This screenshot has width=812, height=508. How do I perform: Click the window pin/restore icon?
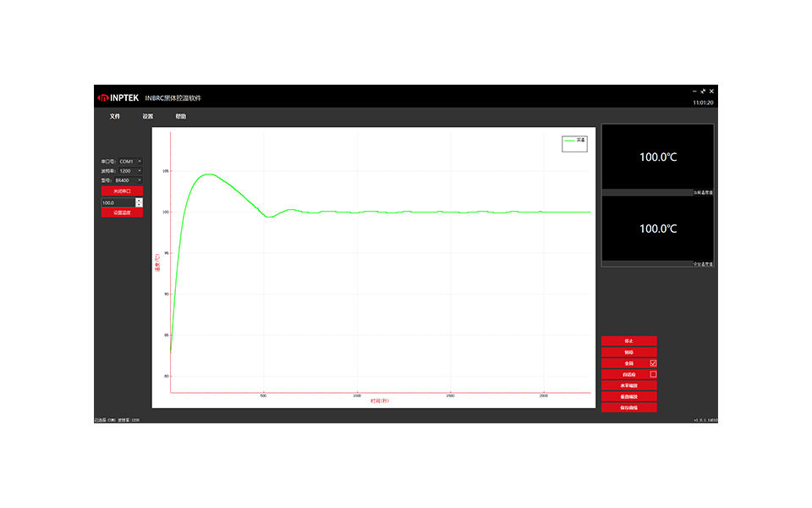point(703,91)
